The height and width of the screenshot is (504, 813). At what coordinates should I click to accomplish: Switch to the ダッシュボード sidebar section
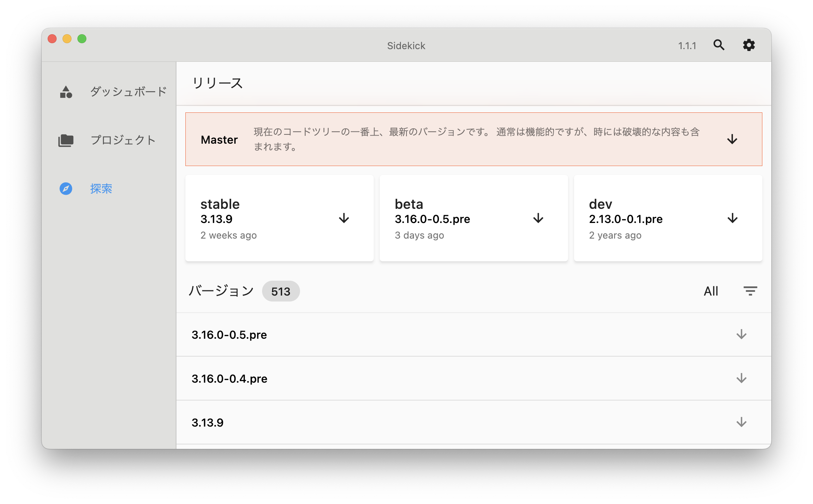pyautogui.click(x=128, y=92)
